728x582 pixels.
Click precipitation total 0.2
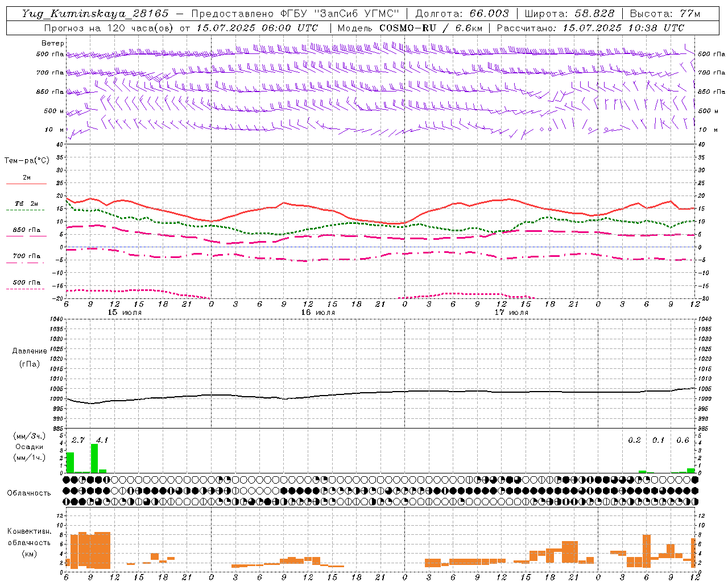[x=634, y=440]
